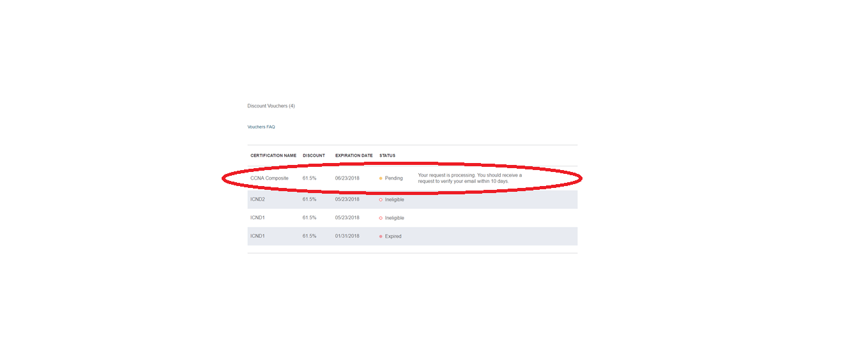Click the DISCOUNT column header
868x358 pixels.
[x=314, y=155]
